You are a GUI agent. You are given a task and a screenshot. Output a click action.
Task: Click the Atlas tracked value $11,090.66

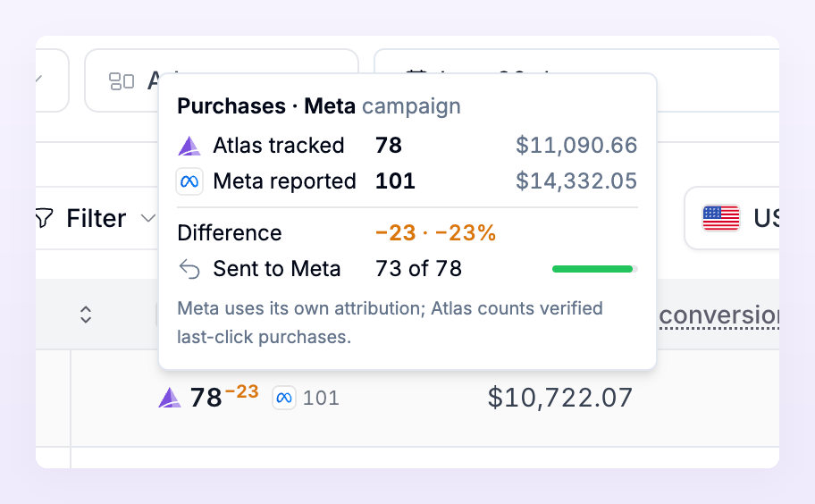click(x=576, y=146)
